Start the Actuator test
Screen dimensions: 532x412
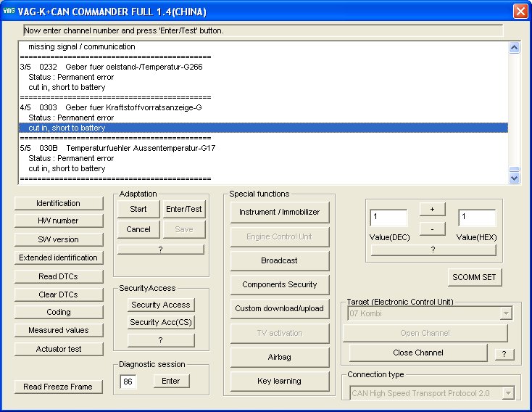(x=59, y=349)
